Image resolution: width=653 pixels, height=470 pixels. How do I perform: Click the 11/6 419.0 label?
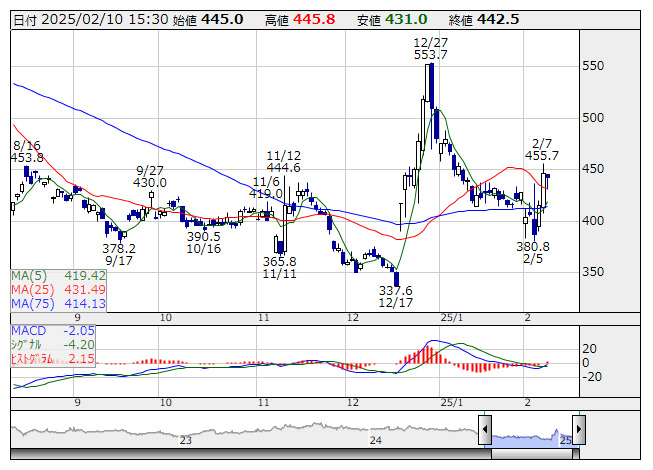pyautogui.click(x=266, y=187)
